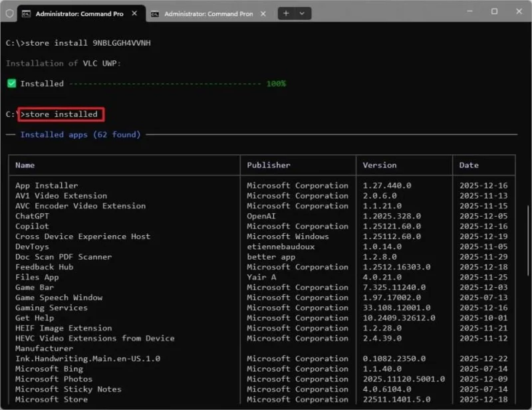Click the 'Doc Scan PDF Scanner' entry
Image resolution: width=532 pixels, height=410 pixels.
(x=63, y=256)
